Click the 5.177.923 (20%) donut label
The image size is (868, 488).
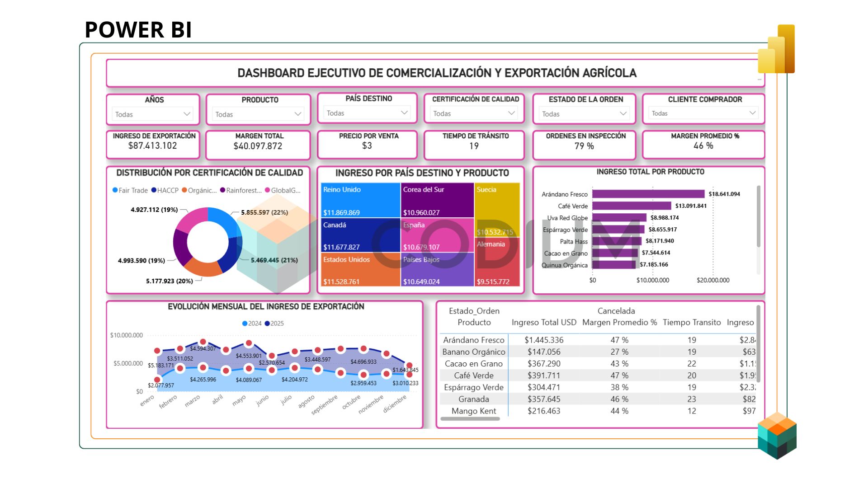(x=170, y=281)
